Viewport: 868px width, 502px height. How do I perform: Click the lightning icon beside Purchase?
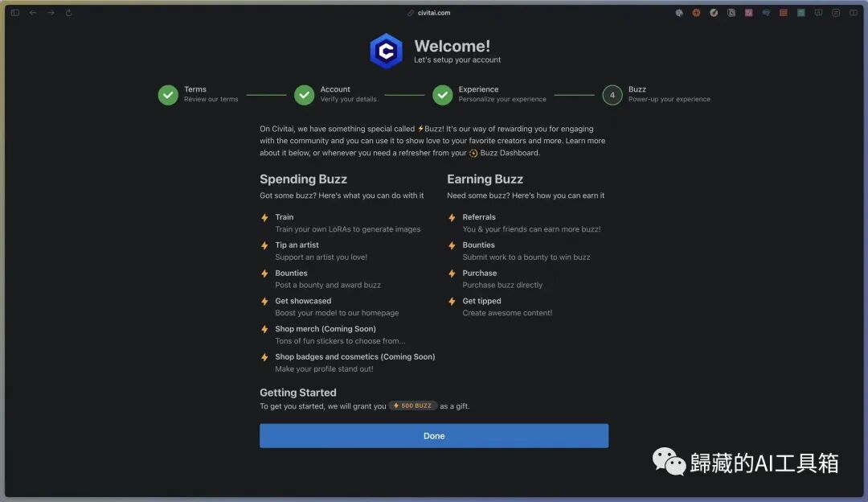pos(452,274)
